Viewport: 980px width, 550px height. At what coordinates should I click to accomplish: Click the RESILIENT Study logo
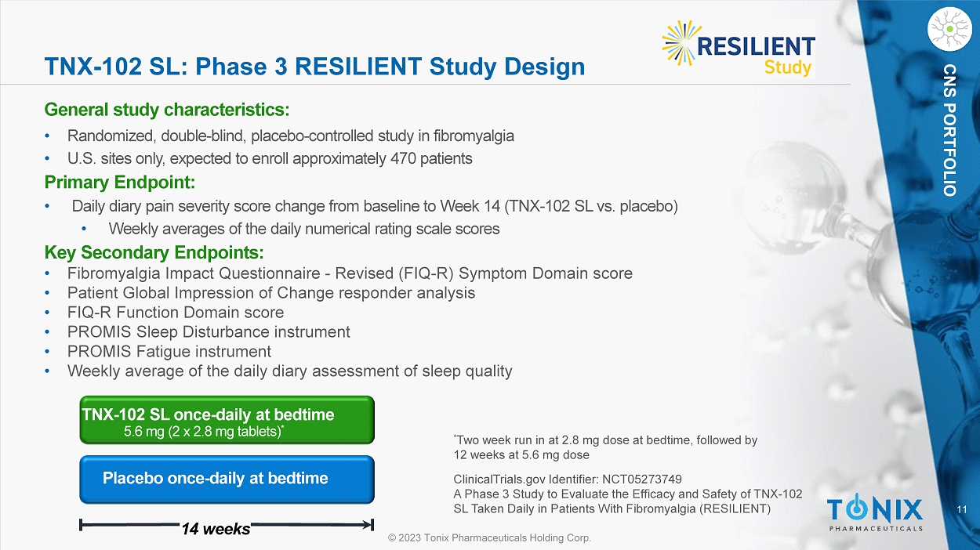(x=739, y=49)
